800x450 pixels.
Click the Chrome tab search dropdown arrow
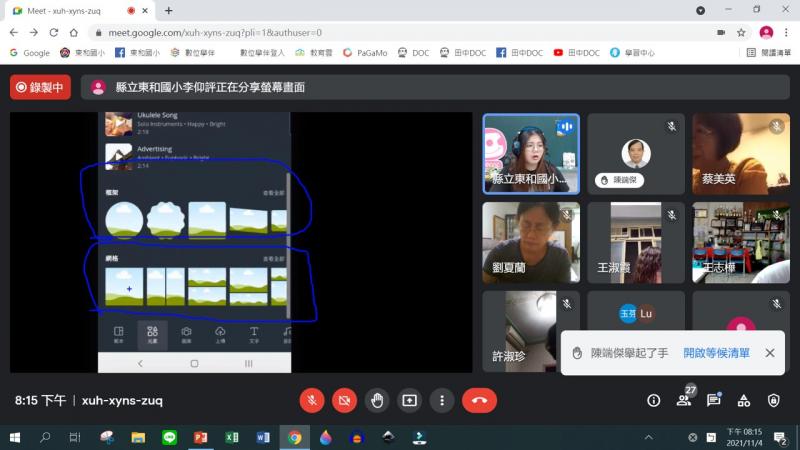tap(701, 10)
